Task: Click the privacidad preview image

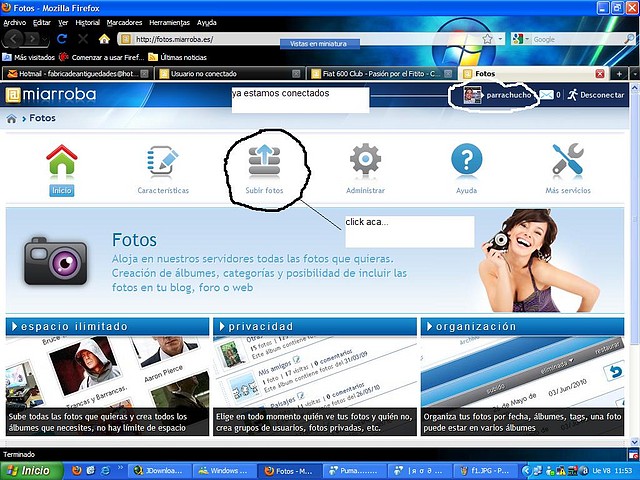Action: coord(315,385)
